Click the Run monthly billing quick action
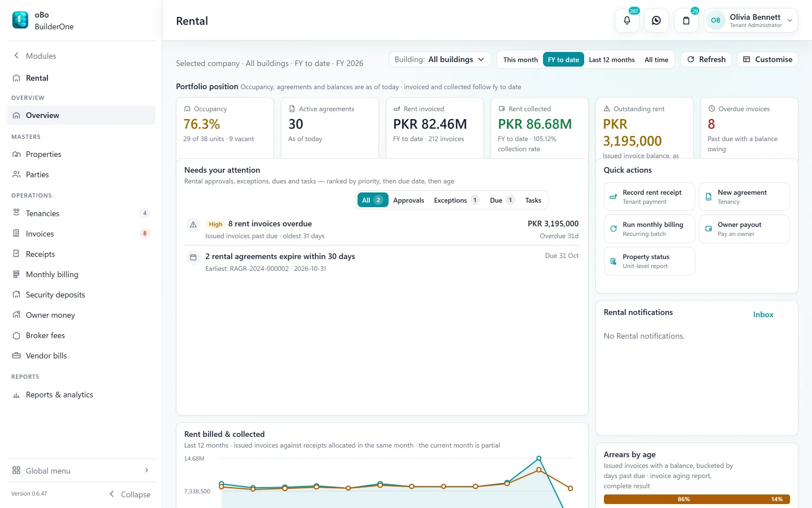The height and width of the screenshot is (508, 812). pyautogui.click(x=649, y=229)
